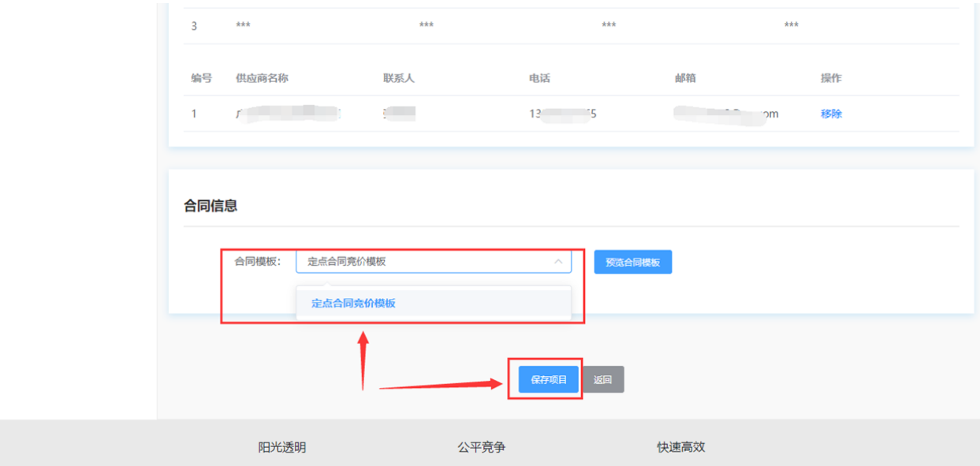Viewport: 980px width, 466px height.
Task: Click the 联系人 column header
Action: (x=399, y=78)
